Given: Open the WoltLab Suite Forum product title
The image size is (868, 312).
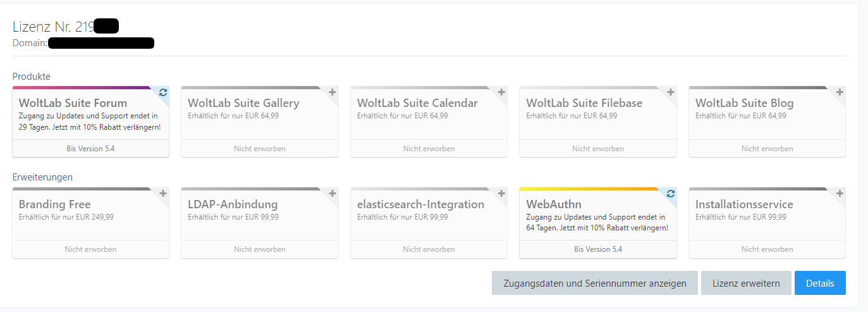Looking at the screenshot, I should click(x=73, y=103).
